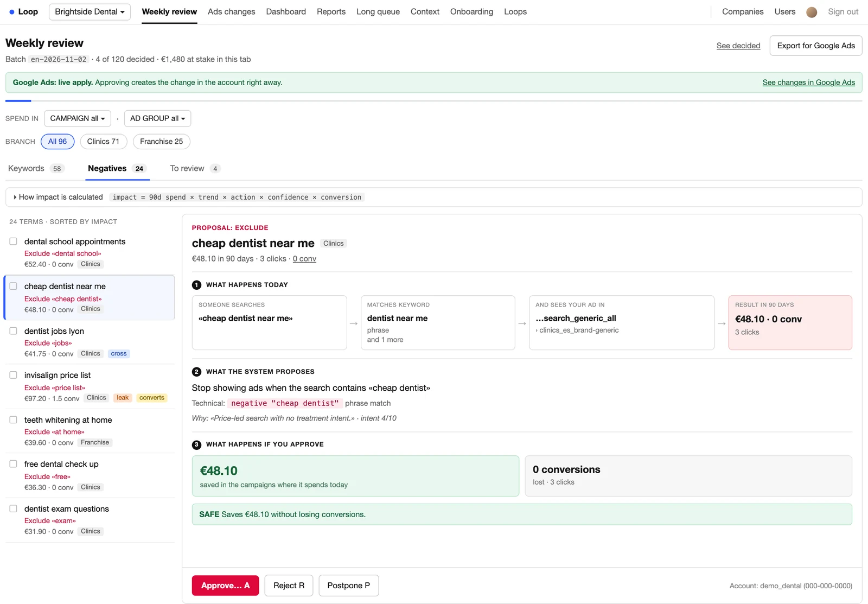Open the user avatar in top bar
This screenshot has height=604, width=868.
812,12
